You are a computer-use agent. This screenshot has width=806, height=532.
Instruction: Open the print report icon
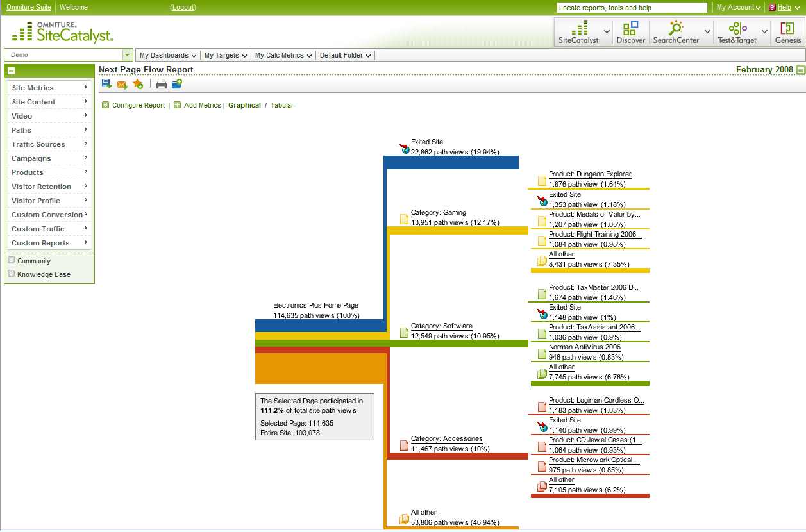tap(161, 83)
